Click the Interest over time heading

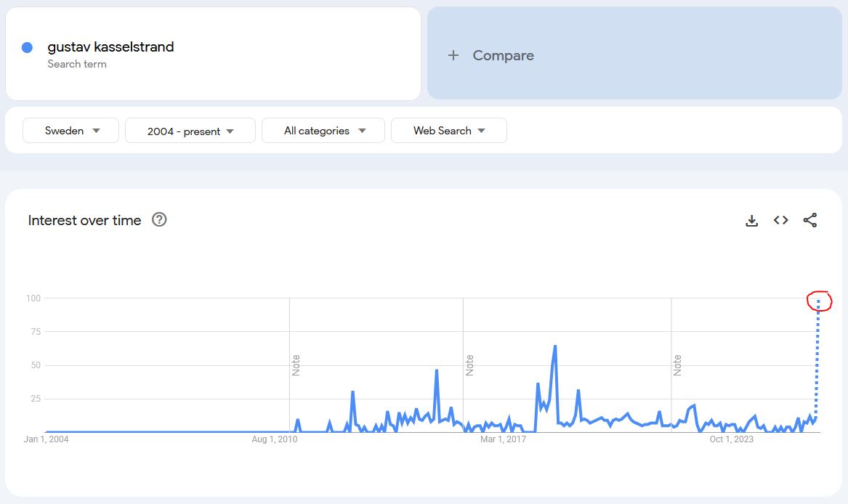84,220
